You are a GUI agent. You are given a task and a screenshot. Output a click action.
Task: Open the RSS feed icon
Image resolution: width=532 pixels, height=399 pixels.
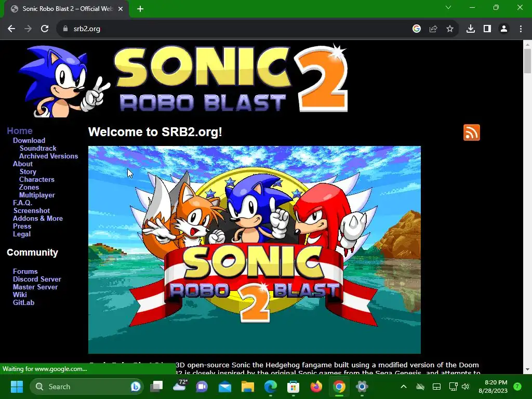[x=472, y=132]
